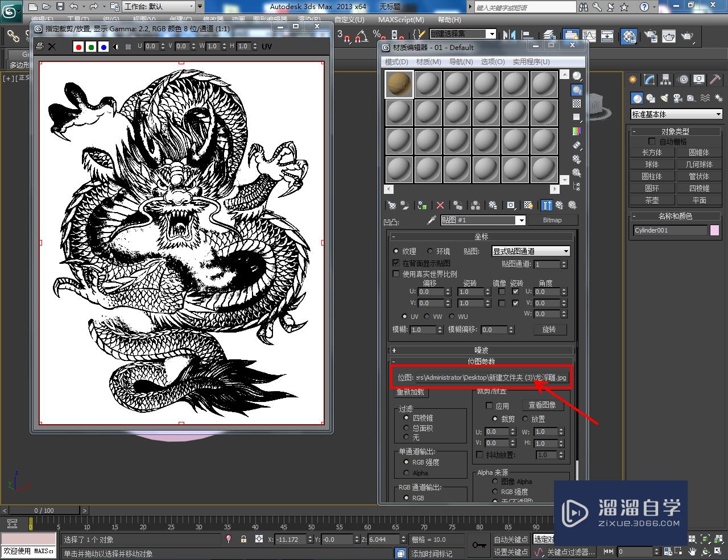Open the Modify panel tab icon

[x=650, y=80]
